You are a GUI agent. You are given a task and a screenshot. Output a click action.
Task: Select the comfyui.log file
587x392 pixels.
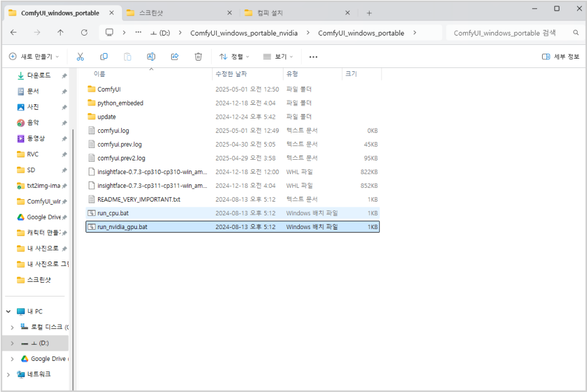pyautogui.click(x=232, y=130)
